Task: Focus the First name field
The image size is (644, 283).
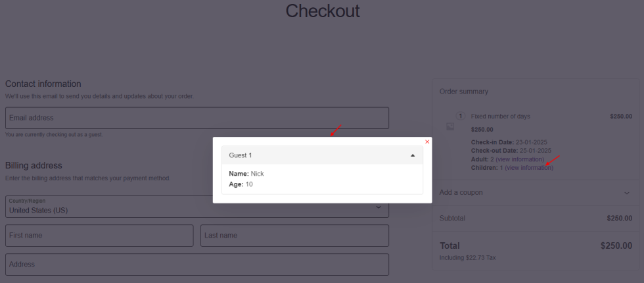Action: pyautogui.click(x=99, y=236)
